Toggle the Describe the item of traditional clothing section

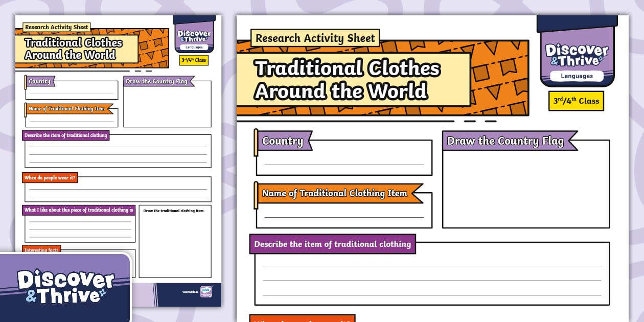point(333,244)
